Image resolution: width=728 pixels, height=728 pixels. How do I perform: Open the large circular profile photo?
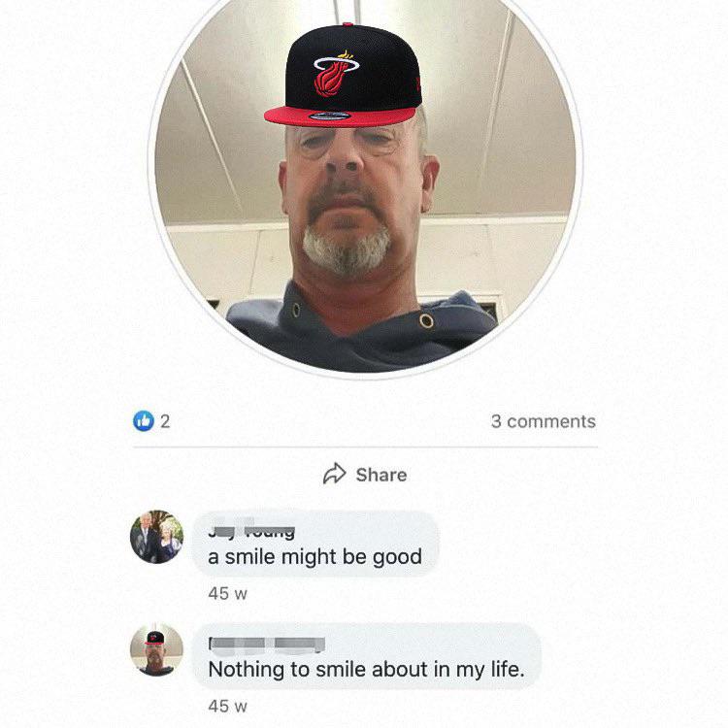click(365, 183)
